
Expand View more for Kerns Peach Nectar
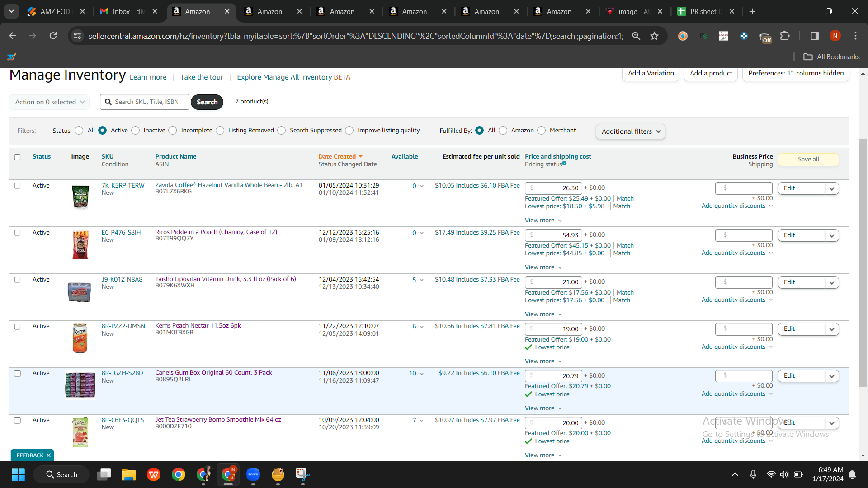pos(543,361)
